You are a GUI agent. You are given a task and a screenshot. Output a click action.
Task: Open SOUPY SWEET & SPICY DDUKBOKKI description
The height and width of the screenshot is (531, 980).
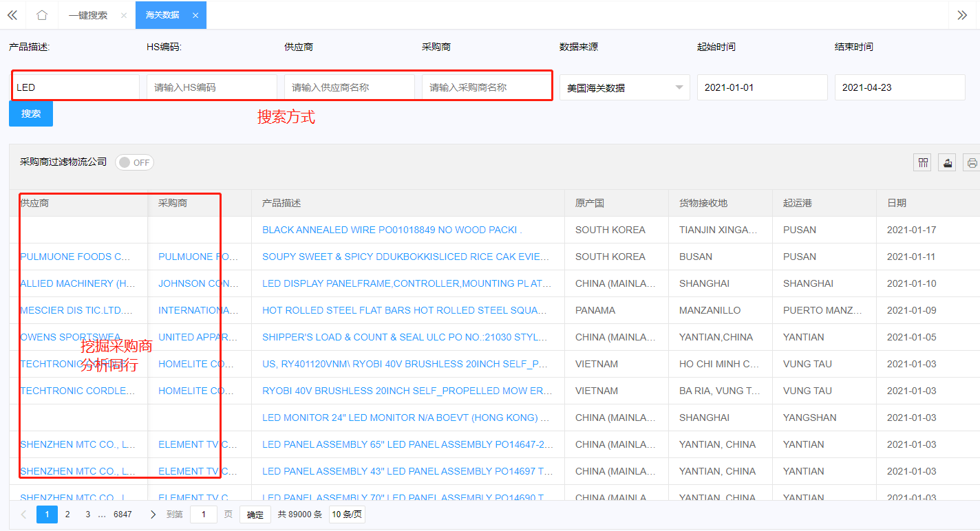406,257
